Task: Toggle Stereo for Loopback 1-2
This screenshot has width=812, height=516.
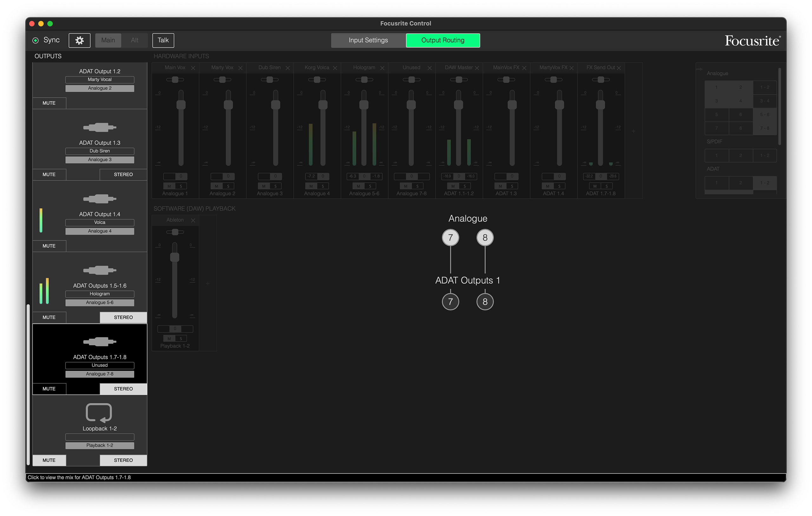Action: click(x=123, y=460)
